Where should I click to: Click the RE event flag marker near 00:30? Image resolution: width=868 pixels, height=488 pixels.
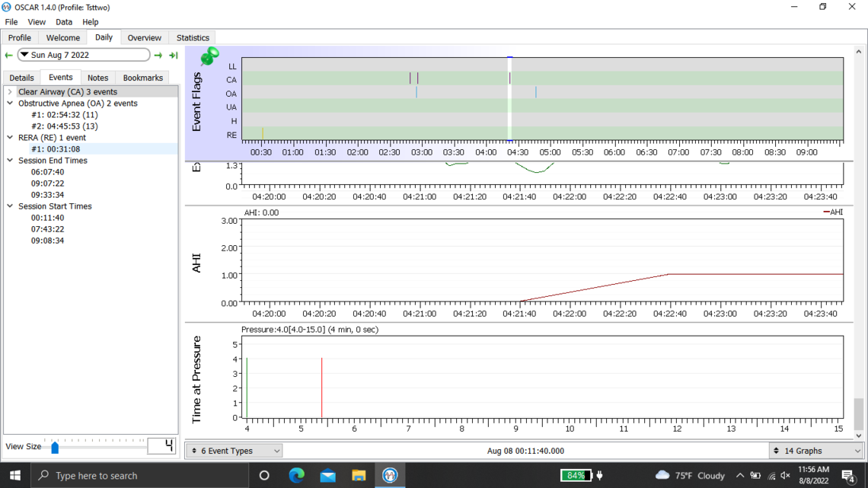pos(263,133)
